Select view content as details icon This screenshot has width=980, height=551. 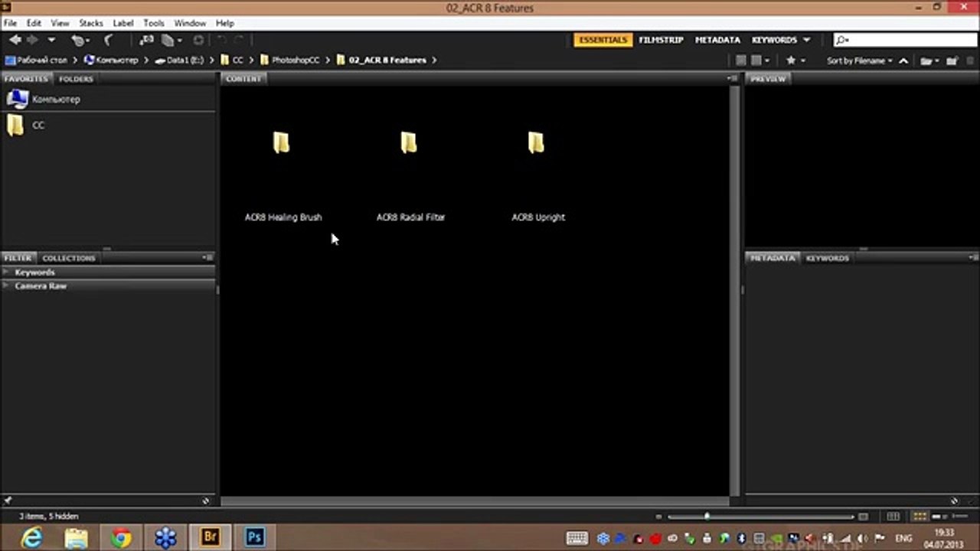941,517
